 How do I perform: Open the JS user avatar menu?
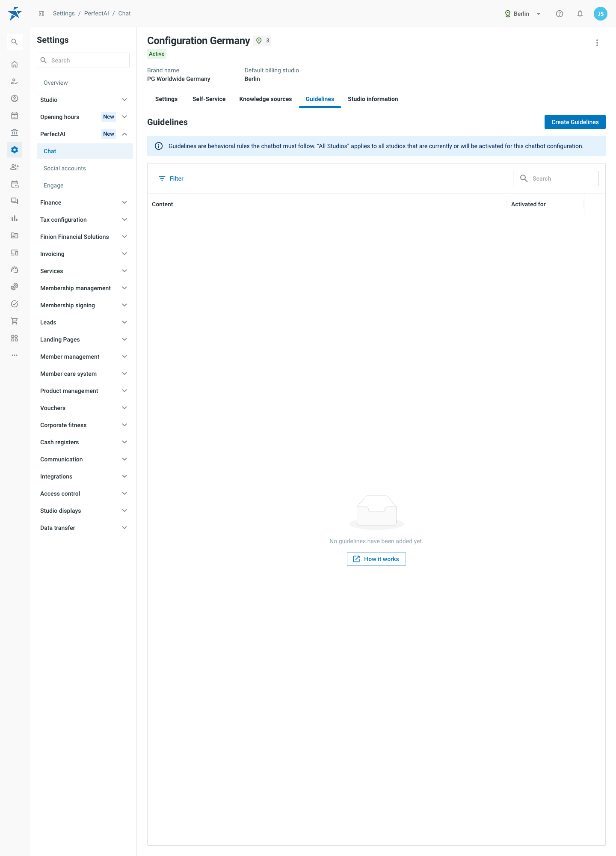(x=601, y=14)
